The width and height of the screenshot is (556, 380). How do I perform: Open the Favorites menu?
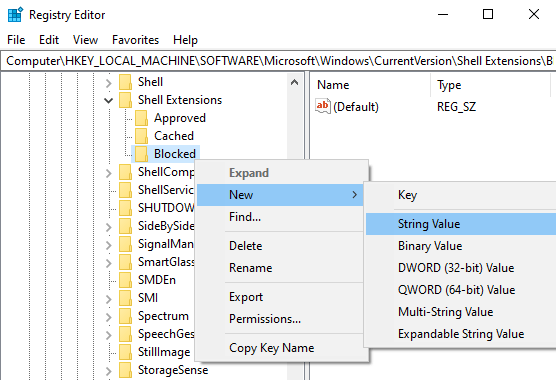pyautogui.click(x=135, y=40)
